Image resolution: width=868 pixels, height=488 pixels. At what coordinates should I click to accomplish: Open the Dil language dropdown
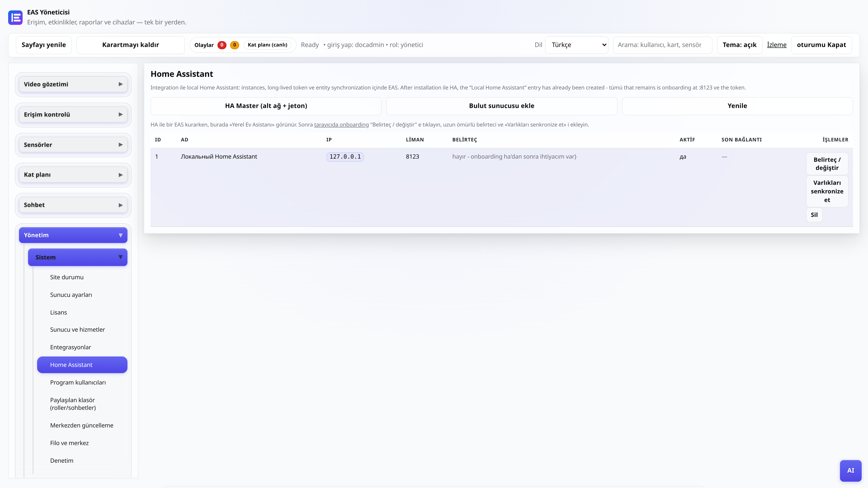[x=577, y=45]
